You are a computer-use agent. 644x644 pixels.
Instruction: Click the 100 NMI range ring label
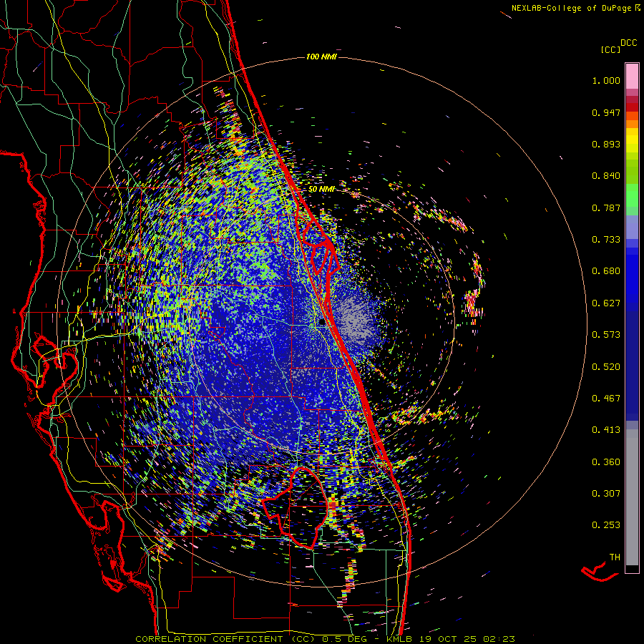(321, 57)
